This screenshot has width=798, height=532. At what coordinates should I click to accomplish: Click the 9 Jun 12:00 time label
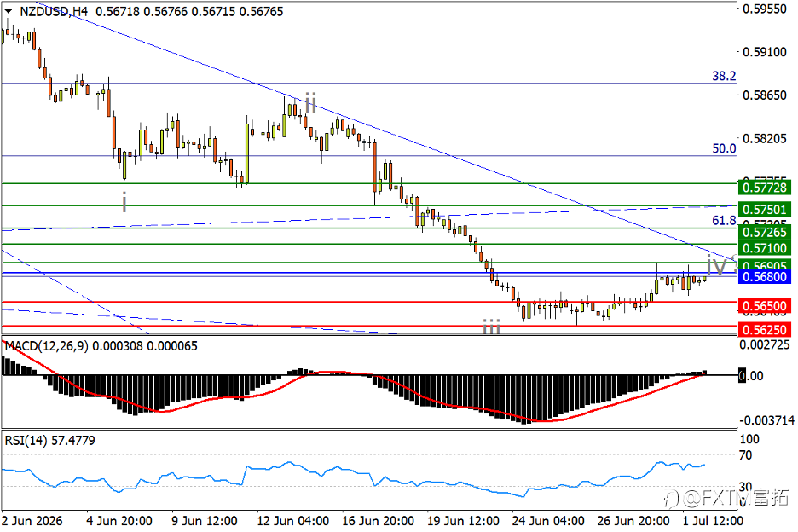205,521
